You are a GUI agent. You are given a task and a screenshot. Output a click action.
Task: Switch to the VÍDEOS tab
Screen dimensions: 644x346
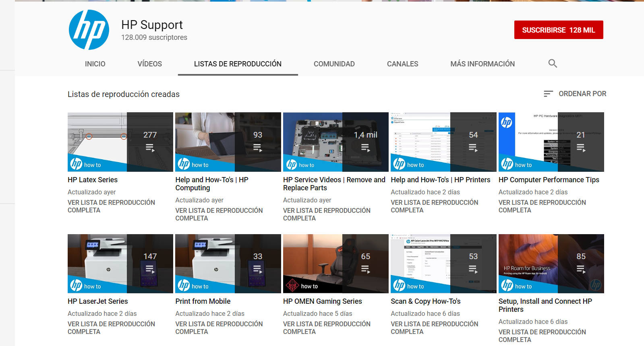coord(149,64)
